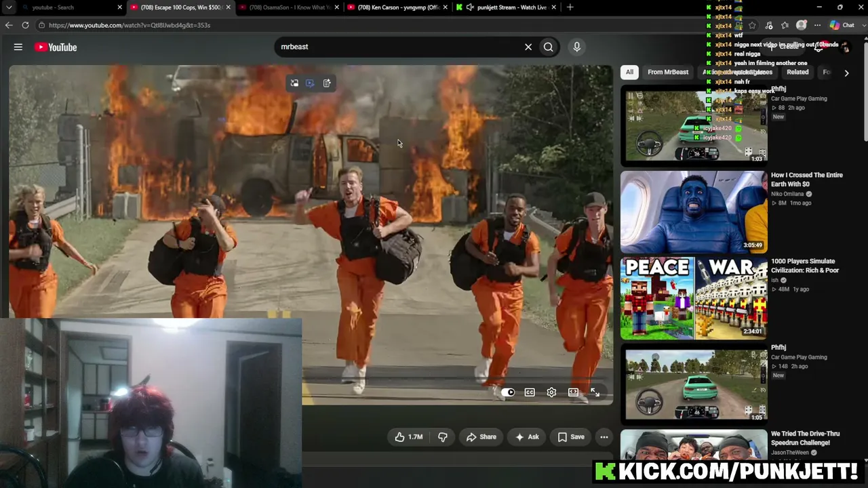Open the YouTube guide hamburger menu
Image resolution: width=868 pixels, height=488 pixels.
tap(18, 47)
